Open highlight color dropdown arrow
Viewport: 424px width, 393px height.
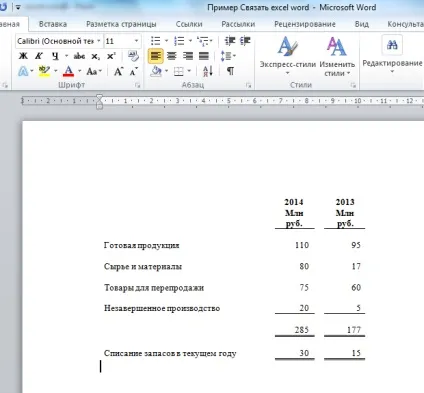click(x=55, y=71)
